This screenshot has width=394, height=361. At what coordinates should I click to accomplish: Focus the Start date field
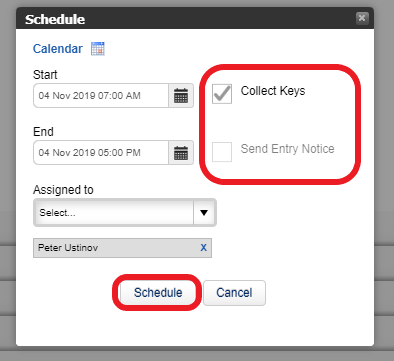[x=101, y=96]
